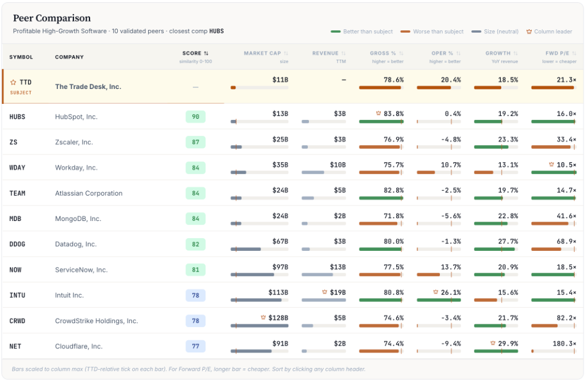This screenshot has width=588, height=384.
Task: Click Zscaler's -4.8% operating margin value
Action: [x=451, y=139]
